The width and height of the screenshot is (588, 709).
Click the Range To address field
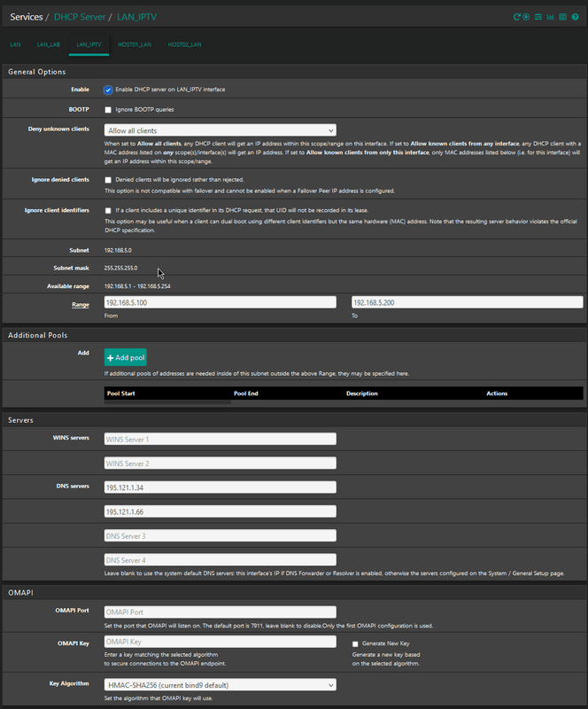(x=468, y=302)
